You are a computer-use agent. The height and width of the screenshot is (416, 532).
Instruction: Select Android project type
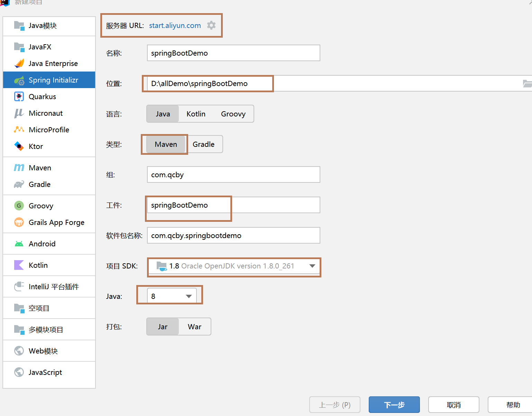[x=49, y=244]
